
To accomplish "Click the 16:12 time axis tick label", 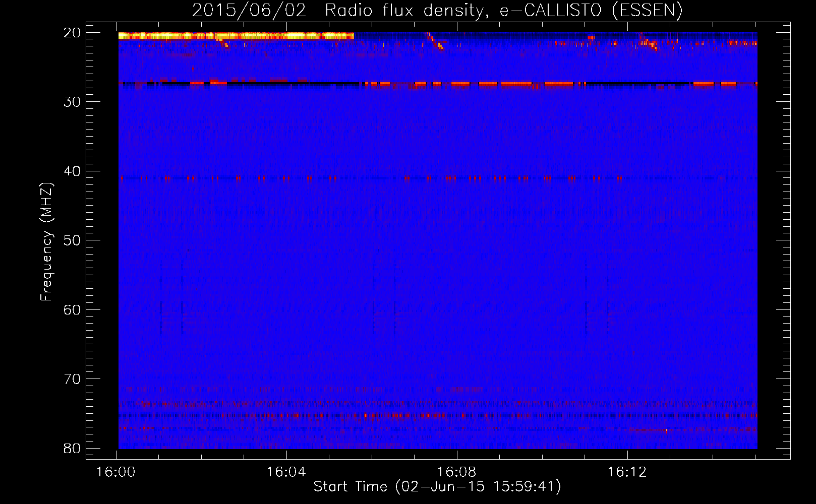I will tap(627, 472).
